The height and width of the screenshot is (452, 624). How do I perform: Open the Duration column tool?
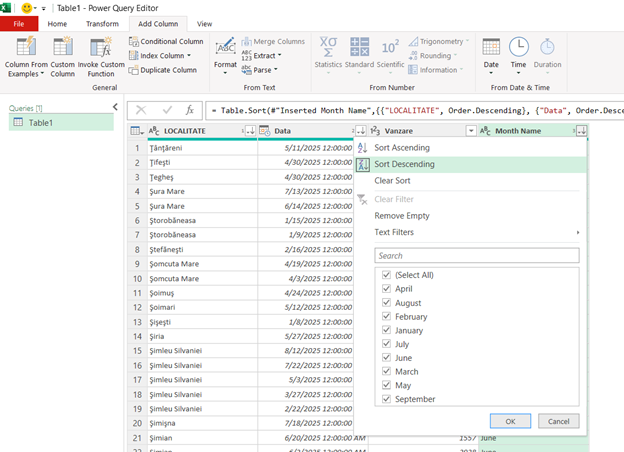point(547,56)
